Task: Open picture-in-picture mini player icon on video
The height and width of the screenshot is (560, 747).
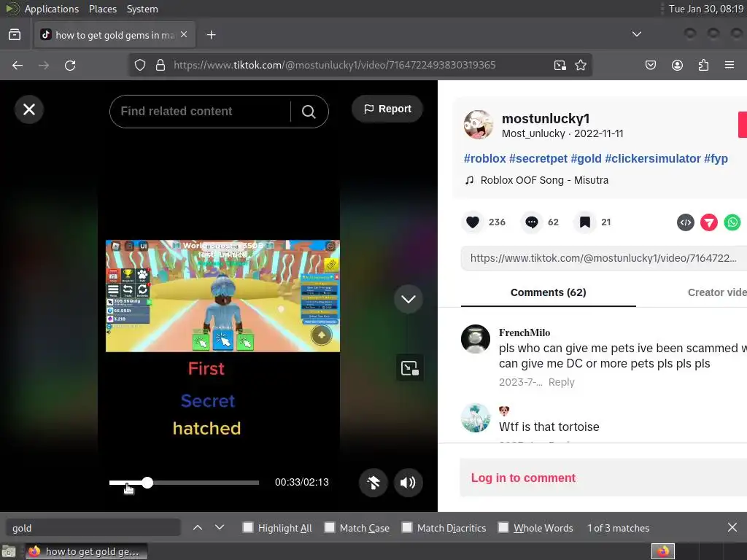Action: [410, 368]
